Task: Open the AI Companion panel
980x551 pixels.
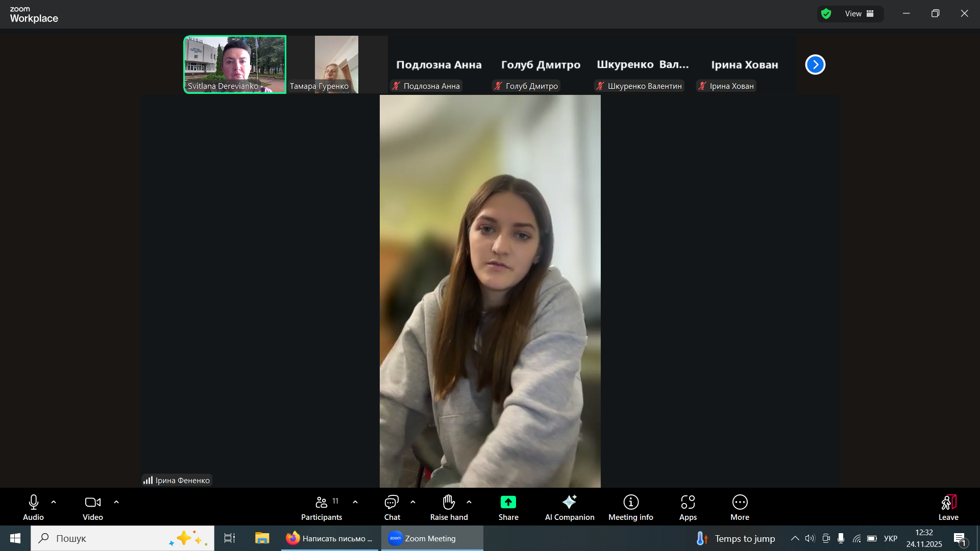Action: (569, 508)
